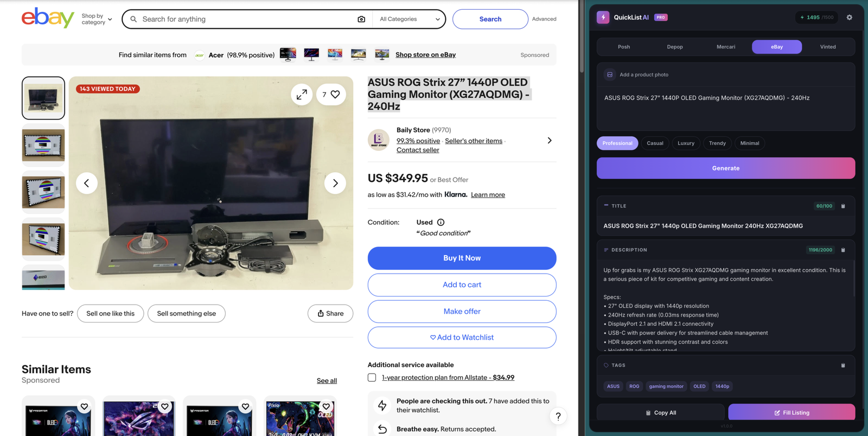
Task: Select the Professional tone chip
Action: tap(617, 143)
